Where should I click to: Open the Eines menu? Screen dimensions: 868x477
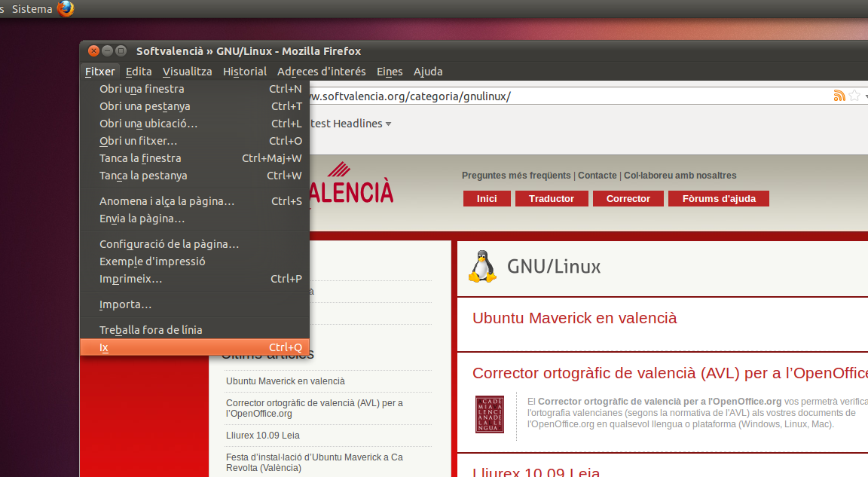tap(390, 72)
